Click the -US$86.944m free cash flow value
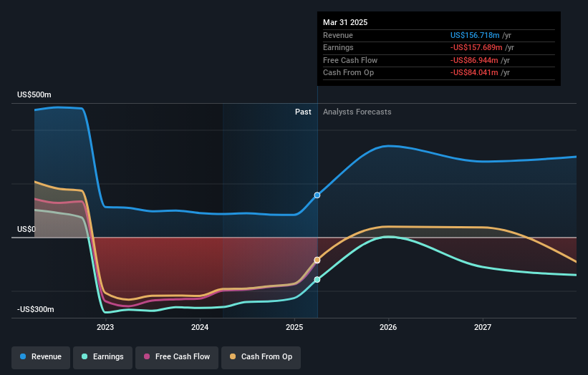The image size is (588, 375). (x=474, y=60)
